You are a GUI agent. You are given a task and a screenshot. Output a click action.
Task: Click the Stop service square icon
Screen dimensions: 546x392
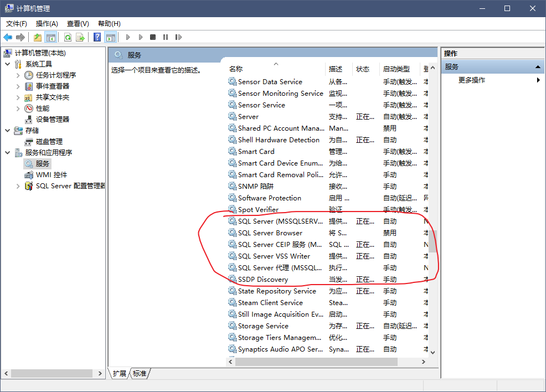pyautogui.click(x=152, y=37)
